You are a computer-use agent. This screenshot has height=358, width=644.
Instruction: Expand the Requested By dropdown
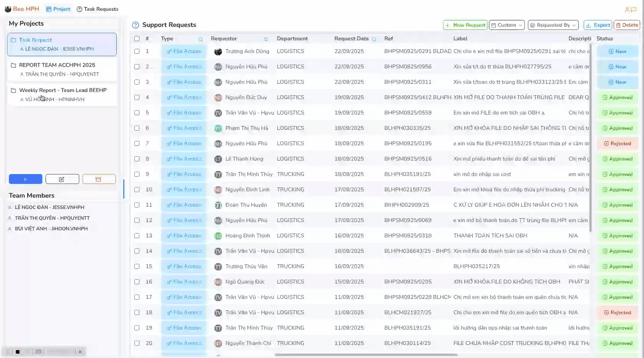(x=553, y=25)
